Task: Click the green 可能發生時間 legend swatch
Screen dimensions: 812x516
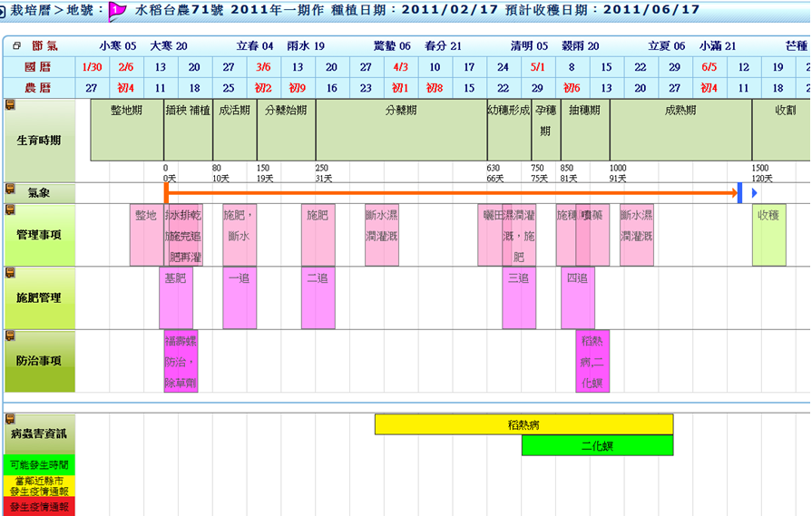Action: click(x=39, y=464)
